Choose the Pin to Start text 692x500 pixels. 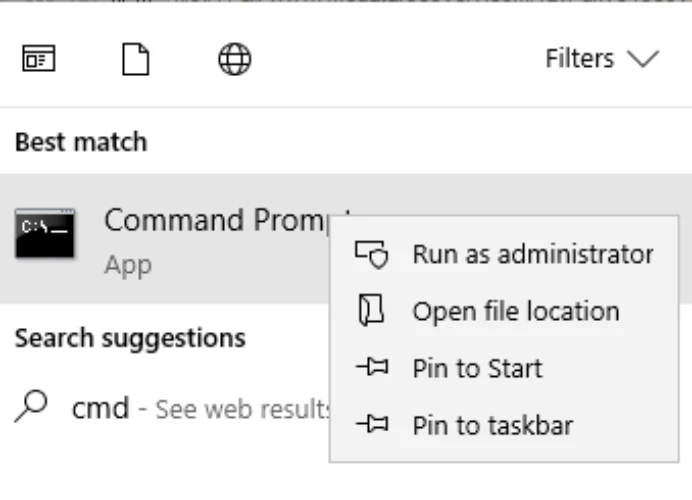[477, 369]
